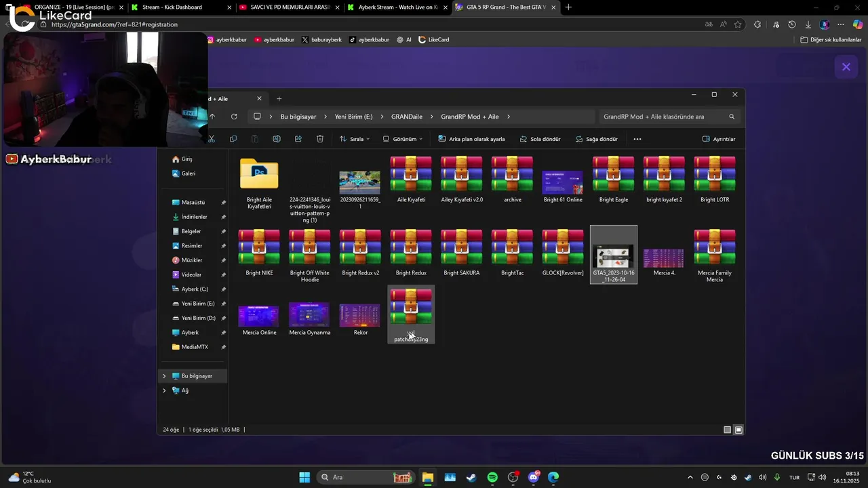Open Discord from the taskbar
This screenshot has width=868, height=488.
[534, 477]
